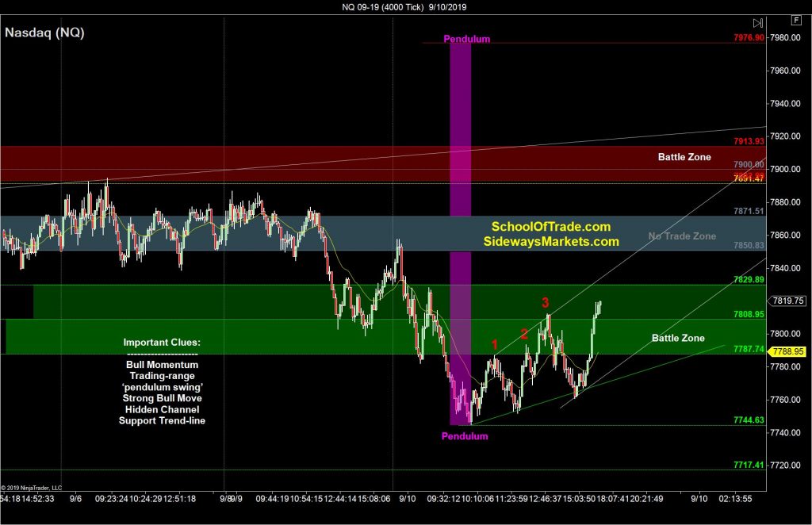The height and width of the screenshot is (525, 812).
Task: Click the green Battle Zone label
Action: pyautogui.click(x=678, y=338)
